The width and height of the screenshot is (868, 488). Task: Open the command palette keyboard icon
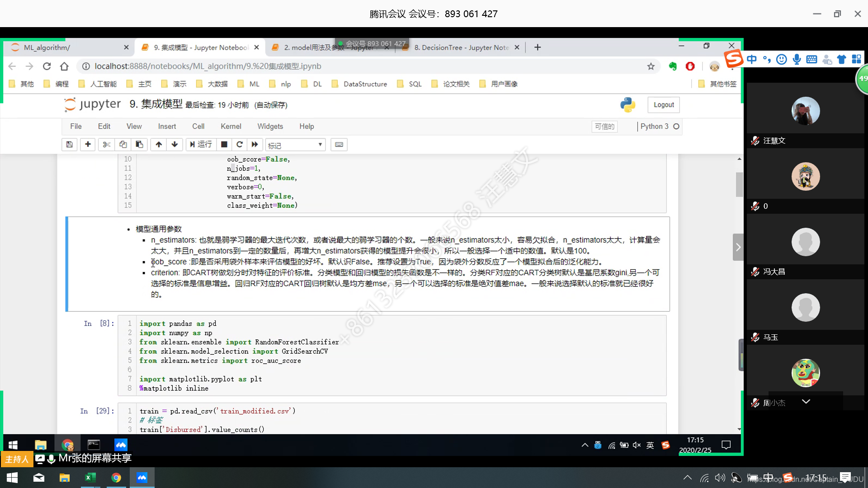(339, 145)
